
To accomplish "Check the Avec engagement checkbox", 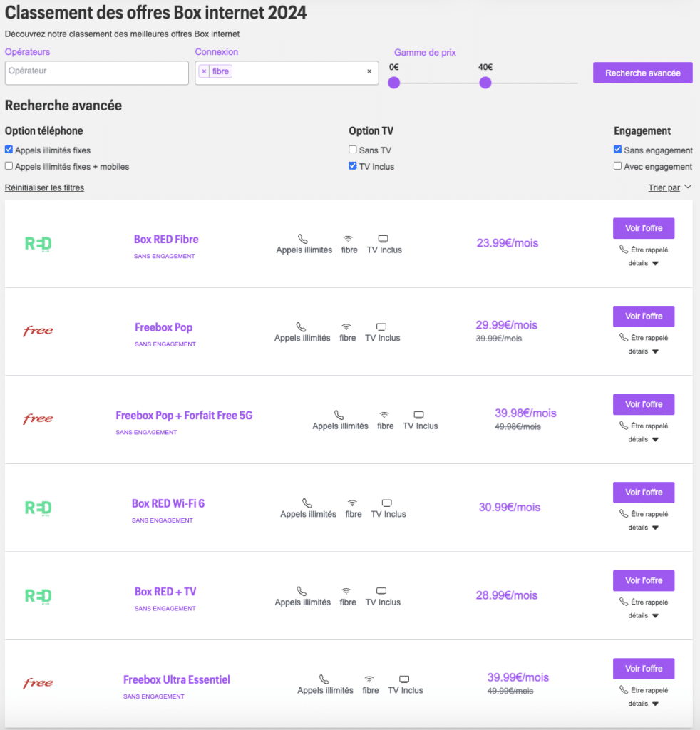I will click(x=618, y=166).
